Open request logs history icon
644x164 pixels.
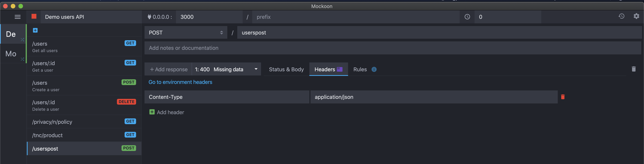point(622,16)
